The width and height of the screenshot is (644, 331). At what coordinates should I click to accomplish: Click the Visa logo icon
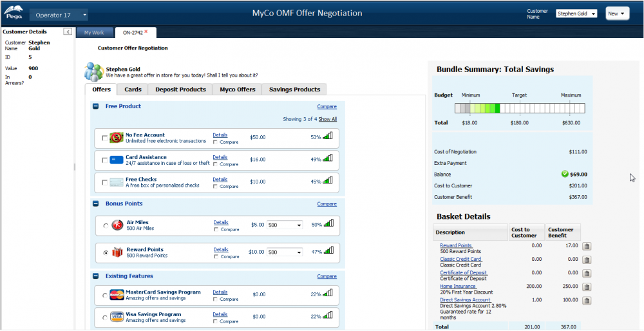pyautogui.click(x=117, y=317)
